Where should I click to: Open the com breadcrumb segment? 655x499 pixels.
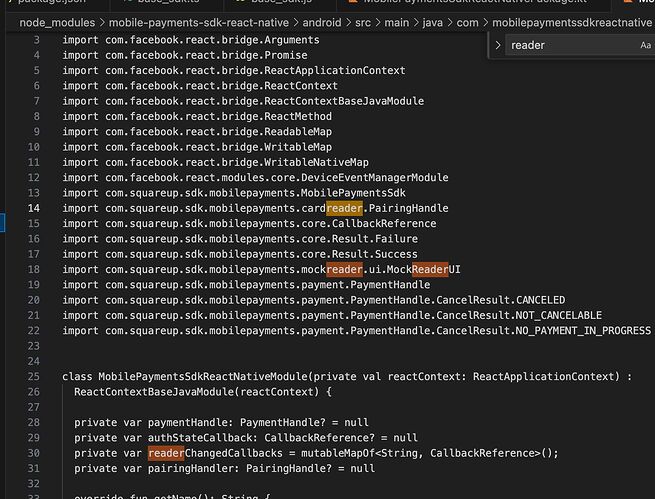point(467,23)
